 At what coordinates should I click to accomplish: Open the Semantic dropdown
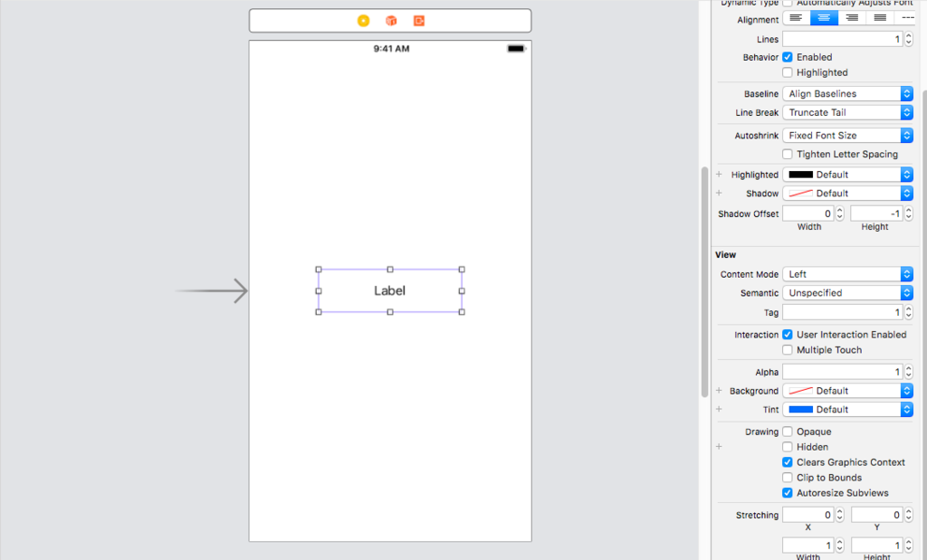847,293
